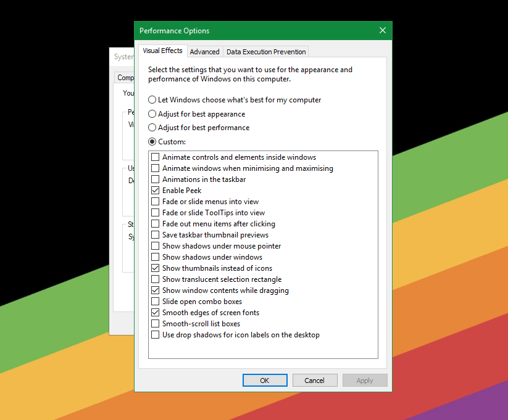This screenshot has height=420, width=508.
Task: Enable Fade or slide menus into view
Action: 155,202
